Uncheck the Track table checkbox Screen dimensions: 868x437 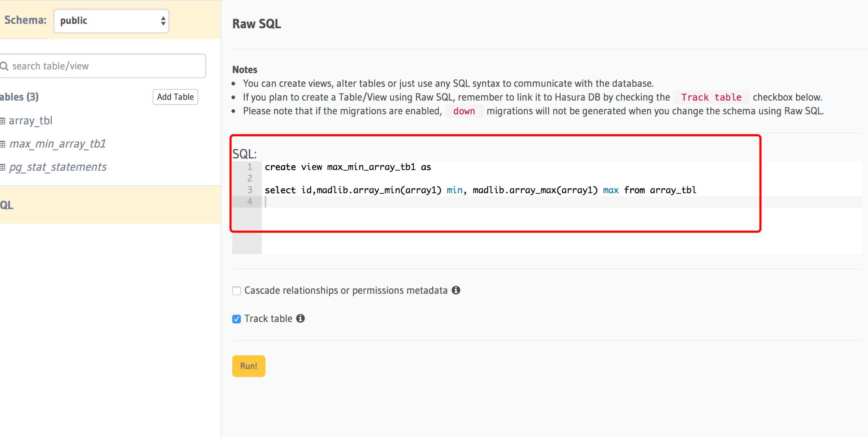237,319
